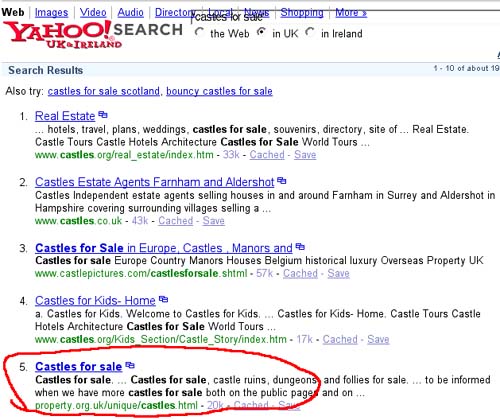Screen dimensions: 500x420
Task: Click 'bouncy castles for sale' suggestion link
Action: 219,91
